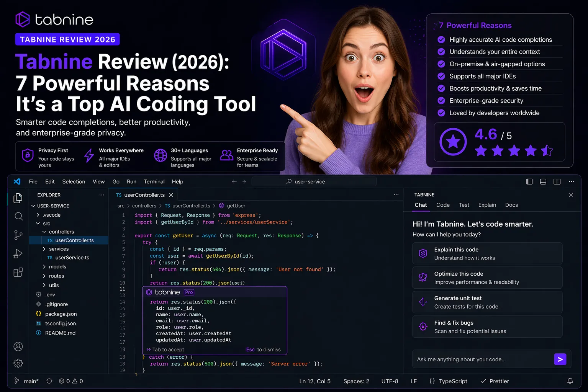Click the sync changes status icon
Screen dimensions: 588x392
click(49, 381)
